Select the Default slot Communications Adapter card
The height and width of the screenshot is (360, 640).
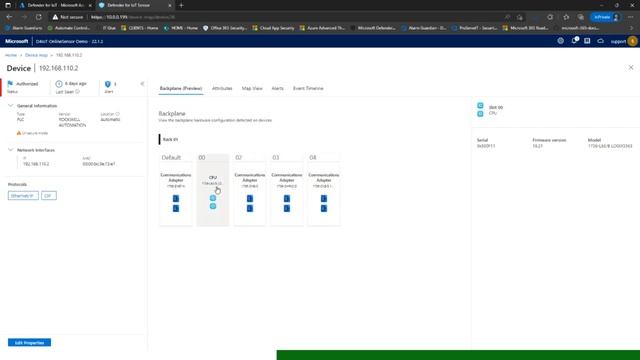pyautogui.click(x=176, y=190)
